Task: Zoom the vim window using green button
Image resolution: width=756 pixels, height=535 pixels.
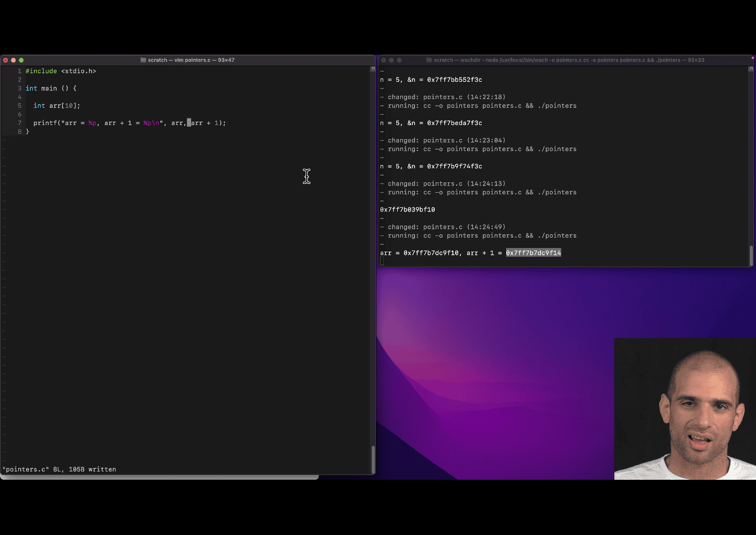Action: [21, 60]
